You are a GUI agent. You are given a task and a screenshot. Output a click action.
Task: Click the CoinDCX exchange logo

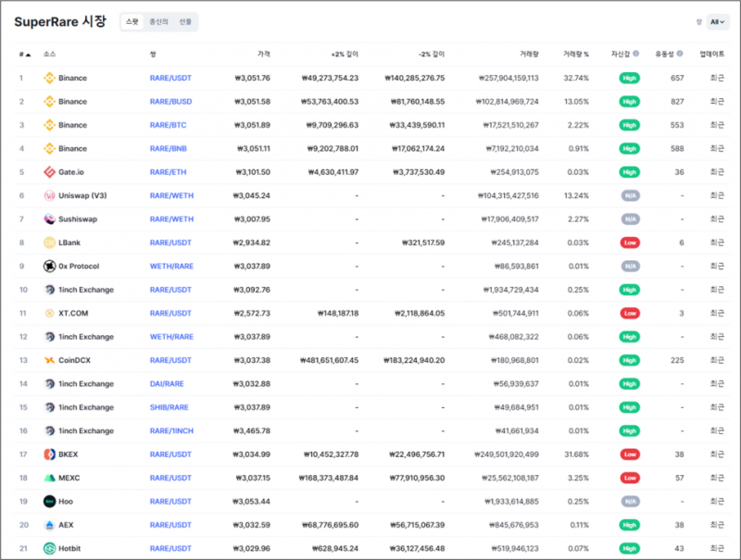click(49, 360)
